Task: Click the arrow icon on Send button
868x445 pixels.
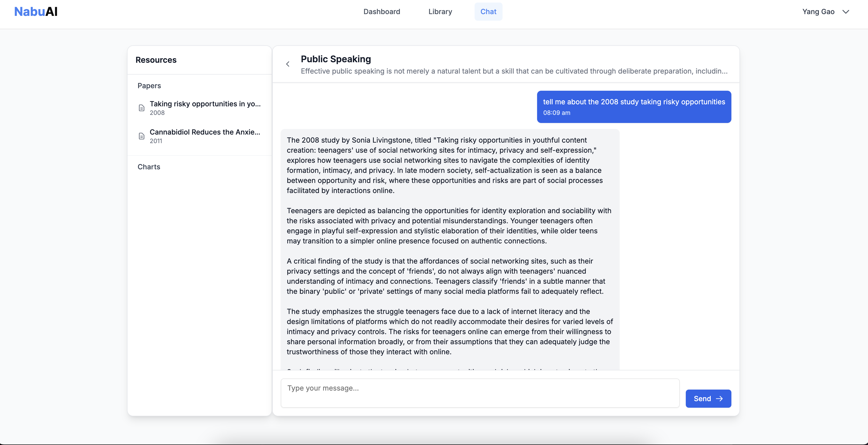Action: pos(719,399)
